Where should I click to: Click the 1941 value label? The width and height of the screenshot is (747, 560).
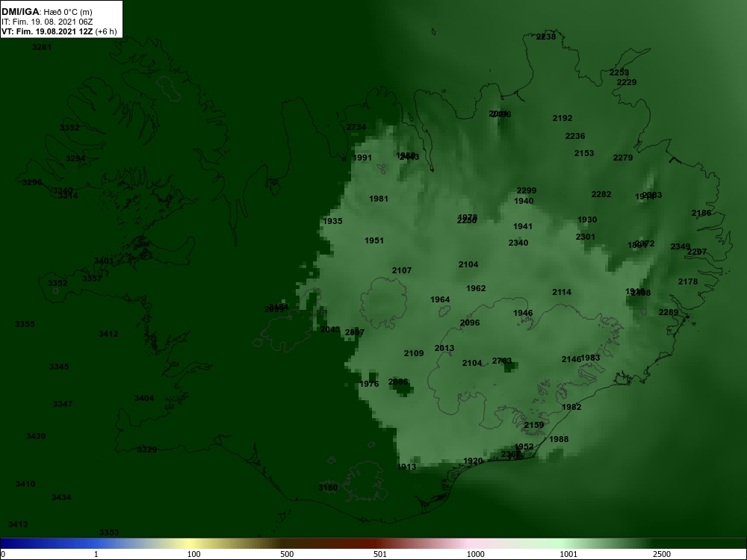click(x=523, y=227)
